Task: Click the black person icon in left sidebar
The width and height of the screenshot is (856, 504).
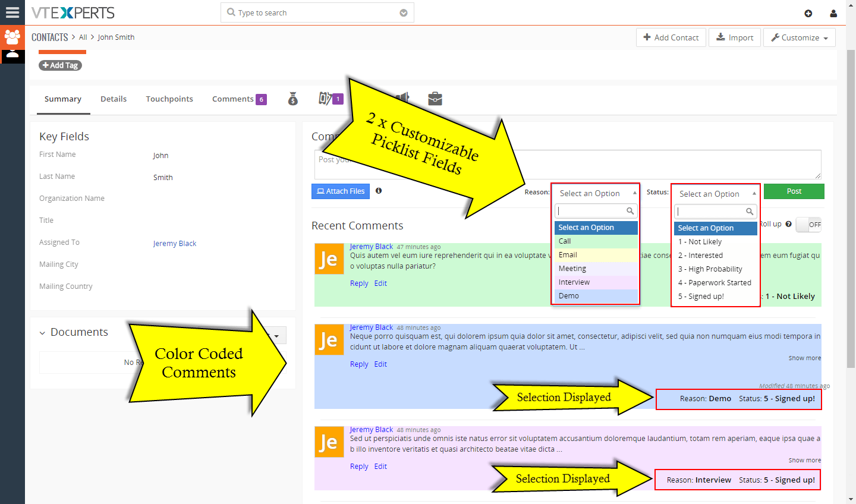Action: tap(12, 56)
